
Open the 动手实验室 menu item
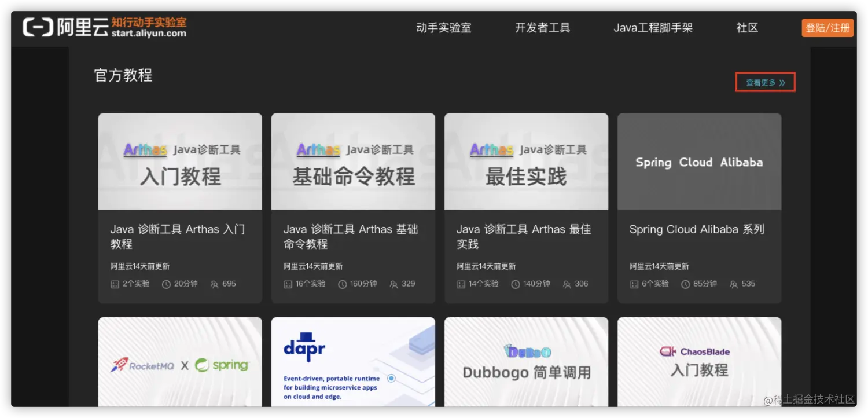click(x=443, y=28)
